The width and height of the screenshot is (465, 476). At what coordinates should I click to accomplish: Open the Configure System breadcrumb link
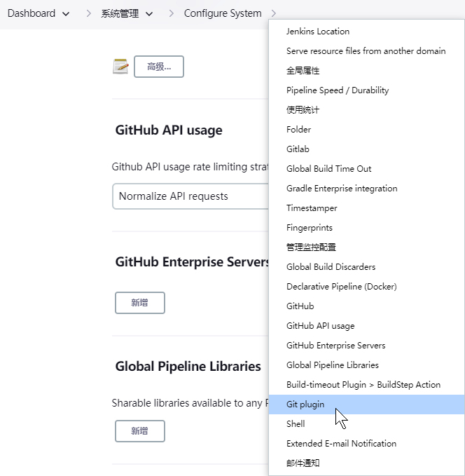(x=222, y=13)
